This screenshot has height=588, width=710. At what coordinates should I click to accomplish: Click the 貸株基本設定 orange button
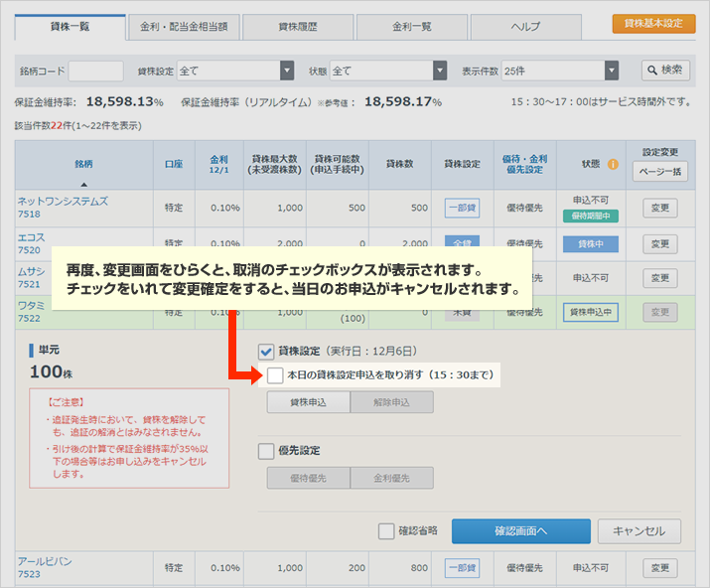pyautogui.click(x=653, y=24)
